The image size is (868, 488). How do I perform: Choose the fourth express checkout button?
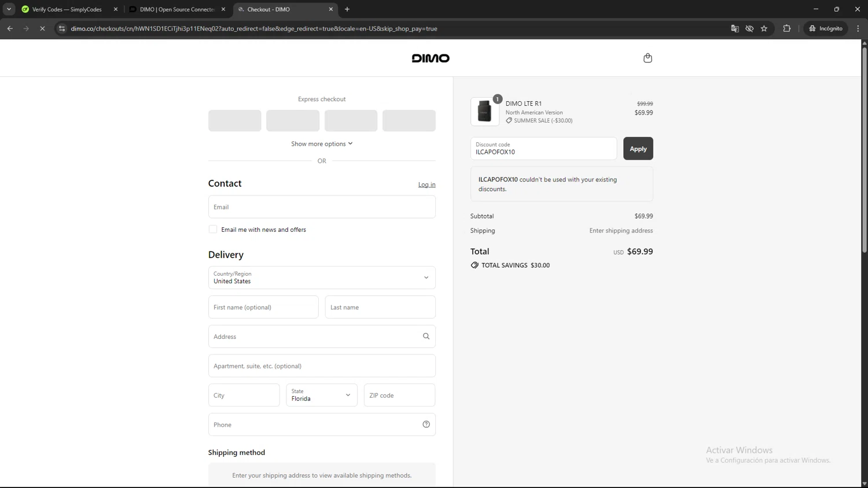click(409, 121)
